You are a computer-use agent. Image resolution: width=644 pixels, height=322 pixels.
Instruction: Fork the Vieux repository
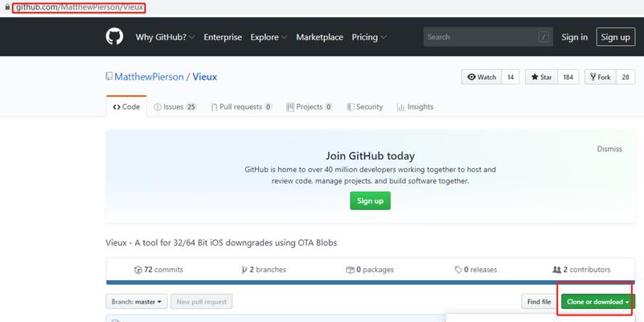pyautogui.click(x=600, y=77)
